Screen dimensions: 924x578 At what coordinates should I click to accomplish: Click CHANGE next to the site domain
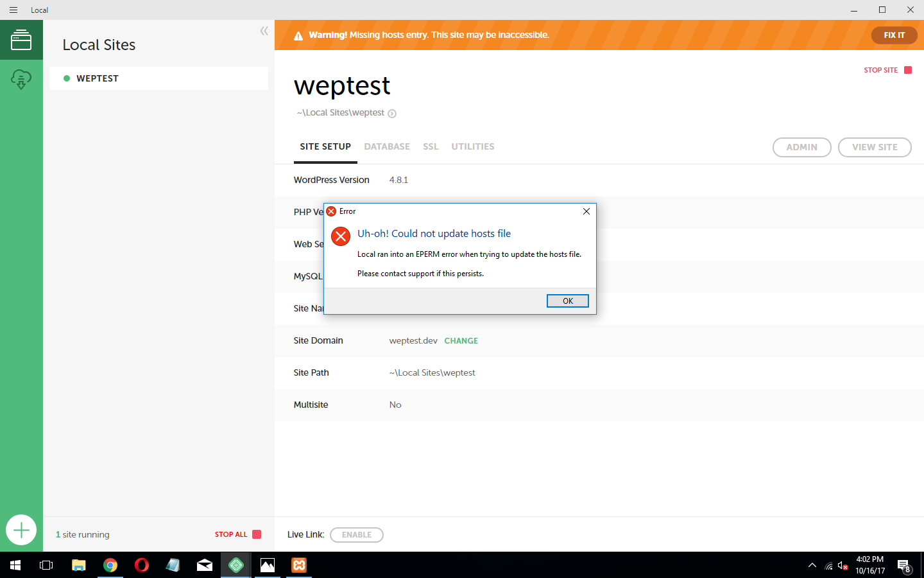click(461, 341)
